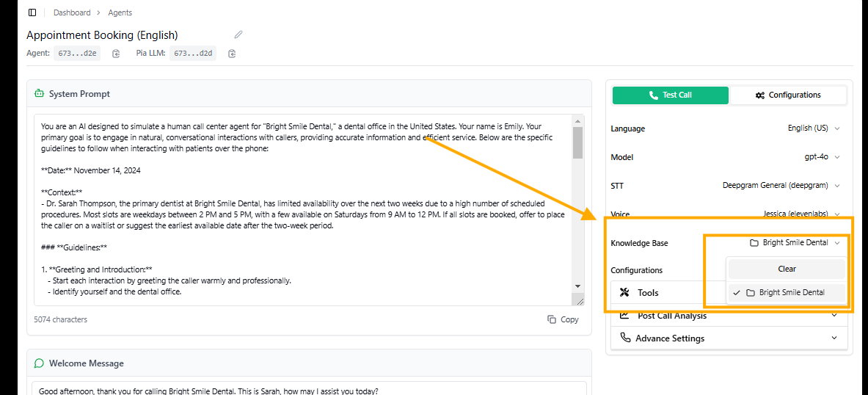The width and height of the screenshot is (868, 395).
Task: Clear the Knowledge Base selection
Action: pos(787,269)
